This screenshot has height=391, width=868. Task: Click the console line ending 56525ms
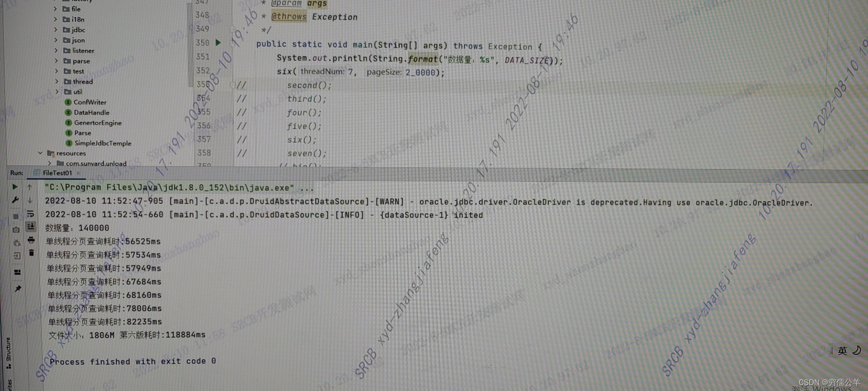[104, 242]
